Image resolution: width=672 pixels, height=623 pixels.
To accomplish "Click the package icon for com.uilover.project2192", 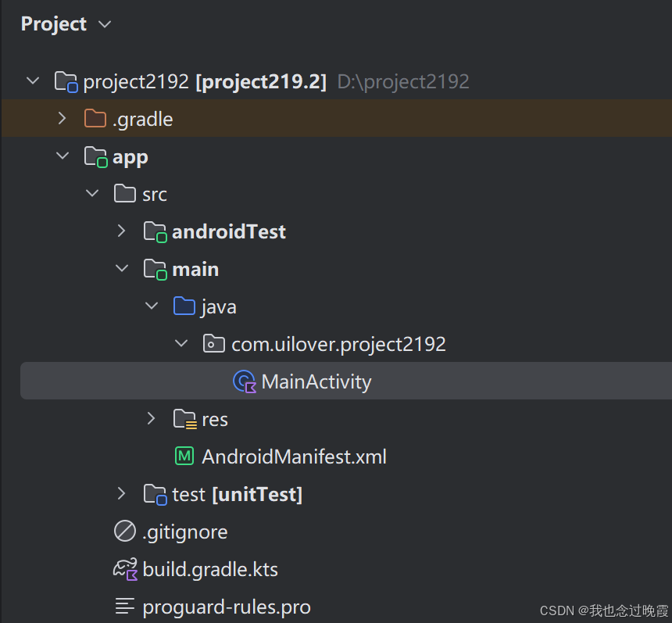I will [x=214, y=343].
